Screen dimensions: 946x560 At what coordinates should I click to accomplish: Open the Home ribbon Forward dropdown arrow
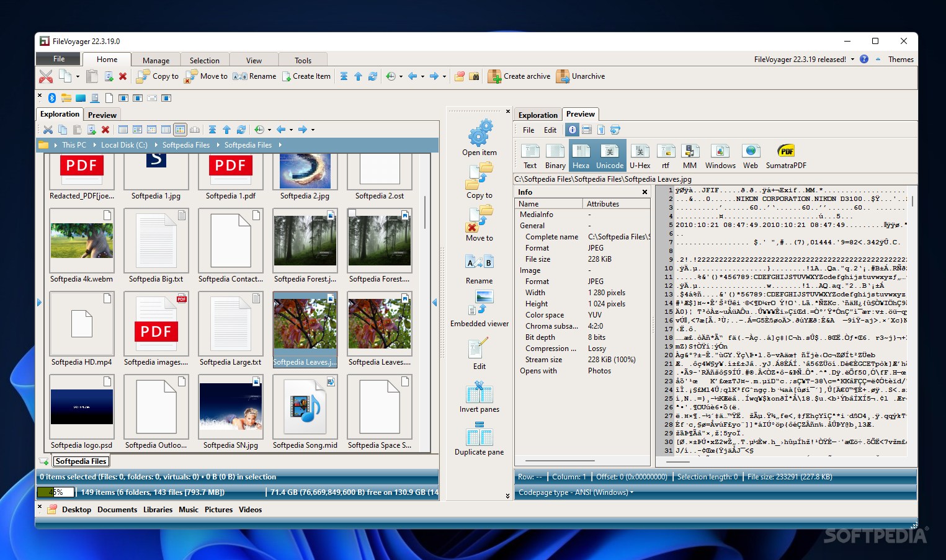[444, 76]
